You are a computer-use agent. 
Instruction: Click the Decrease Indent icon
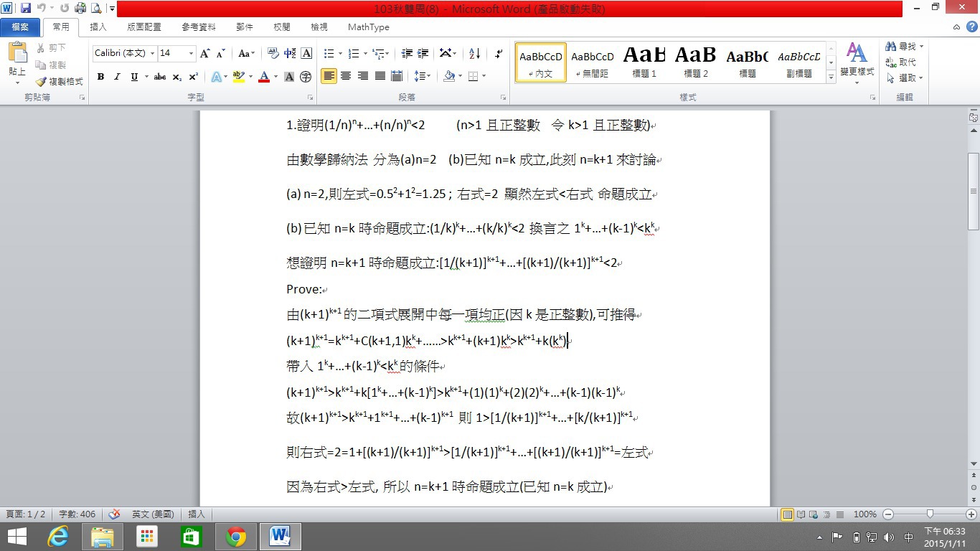click(x=407, y=54)
